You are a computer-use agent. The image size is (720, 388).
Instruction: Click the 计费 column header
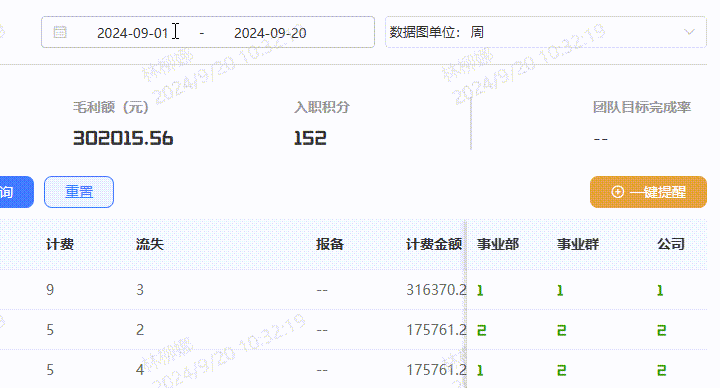point(60,244)
